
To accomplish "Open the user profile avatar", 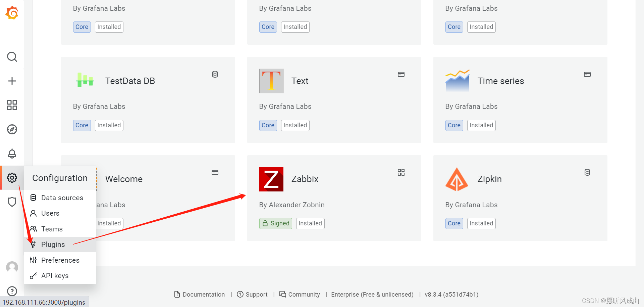I will click(12, 267).
